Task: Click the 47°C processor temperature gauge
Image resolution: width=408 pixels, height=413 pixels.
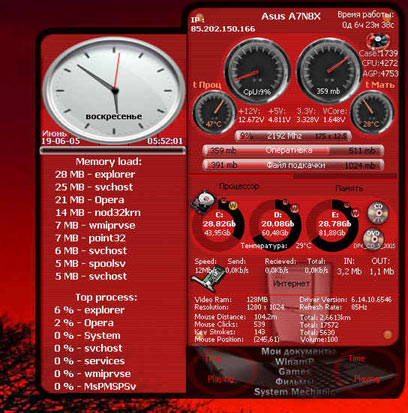Action: 215,112
